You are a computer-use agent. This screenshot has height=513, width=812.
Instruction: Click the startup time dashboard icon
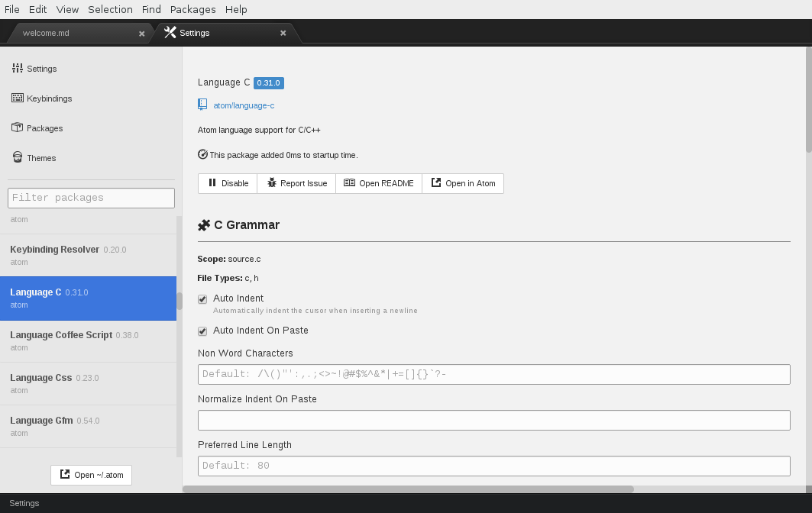coord(203,154)
